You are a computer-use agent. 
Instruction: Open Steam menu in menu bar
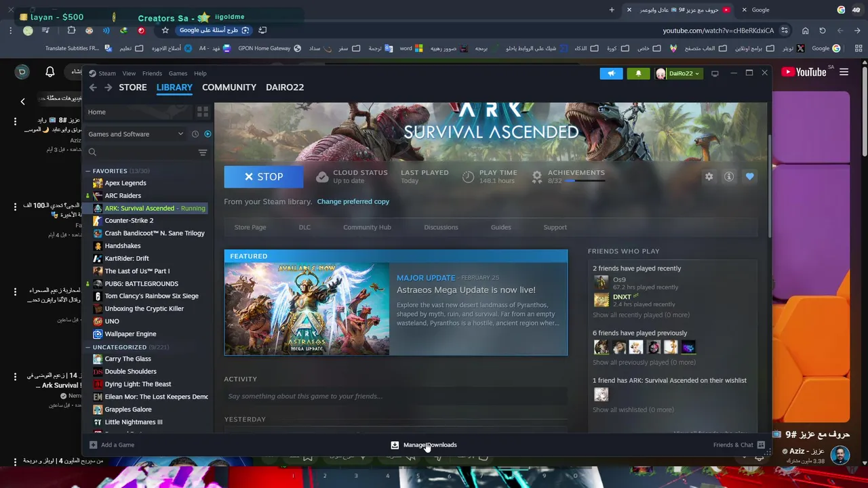click(102, 73)
